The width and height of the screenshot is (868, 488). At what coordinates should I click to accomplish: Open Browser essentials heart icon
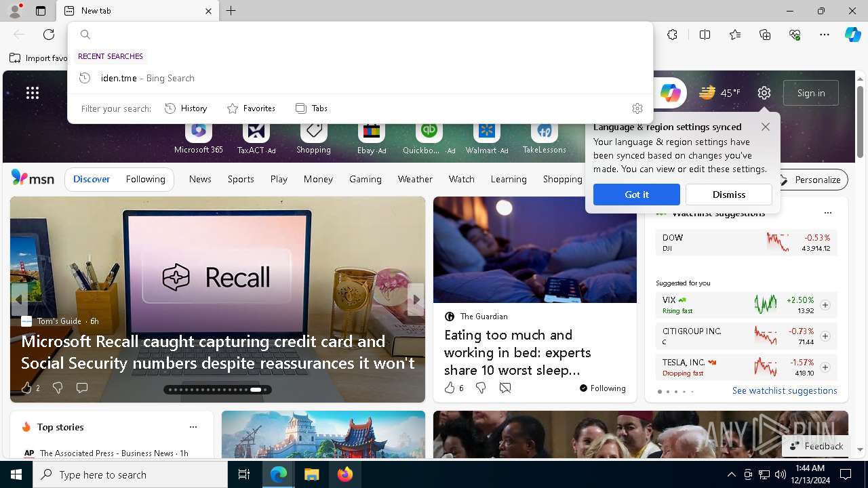(795, 35)
